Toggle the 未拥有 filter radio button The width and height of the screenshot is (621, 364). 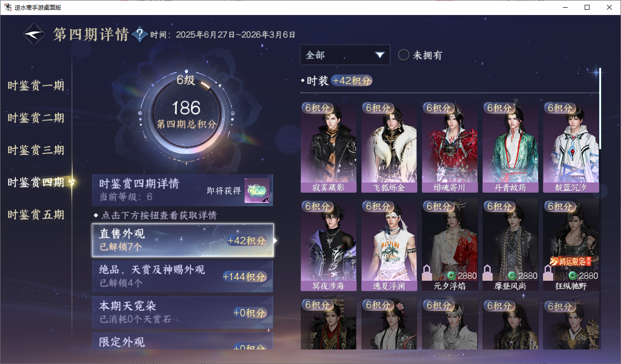tap(404, 55)
